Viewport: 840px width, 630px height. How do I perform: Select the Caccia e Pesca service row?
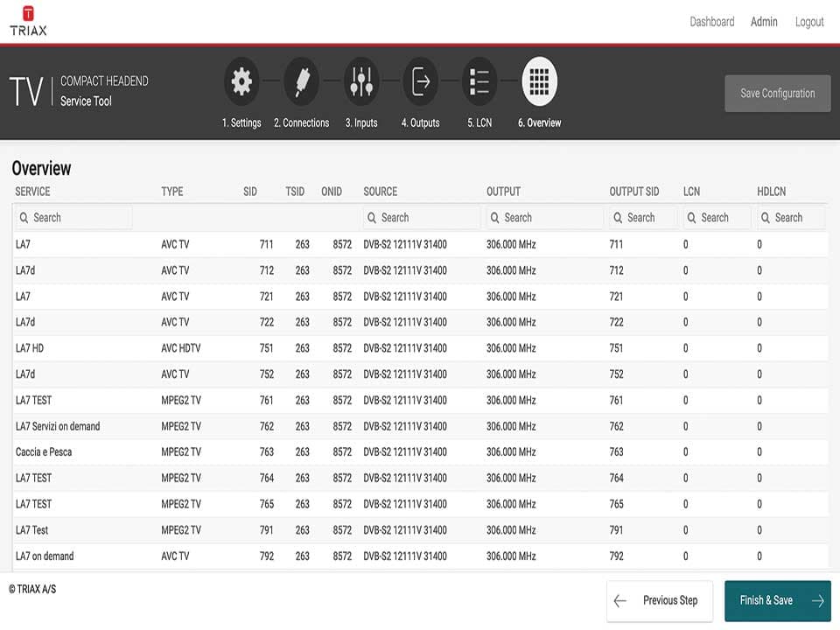(x=44, y=452)
